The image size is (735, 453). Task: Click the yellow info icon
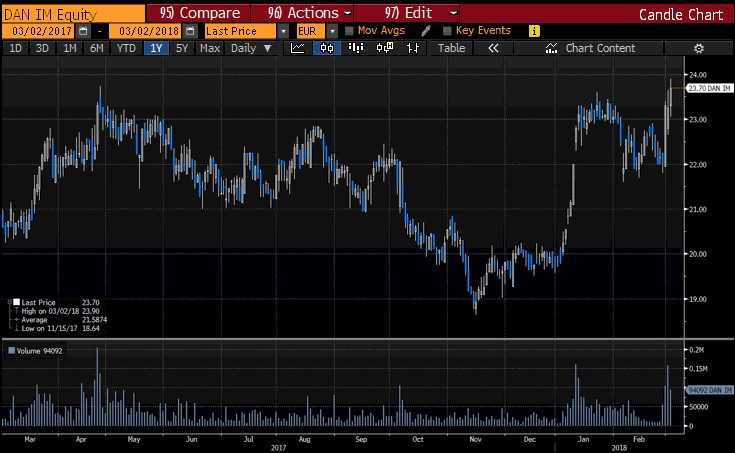pos(534,31)
